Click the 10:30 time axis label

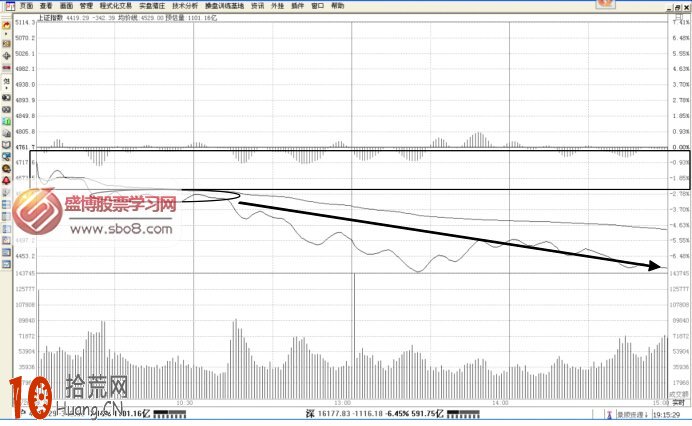tap(184, 403)
